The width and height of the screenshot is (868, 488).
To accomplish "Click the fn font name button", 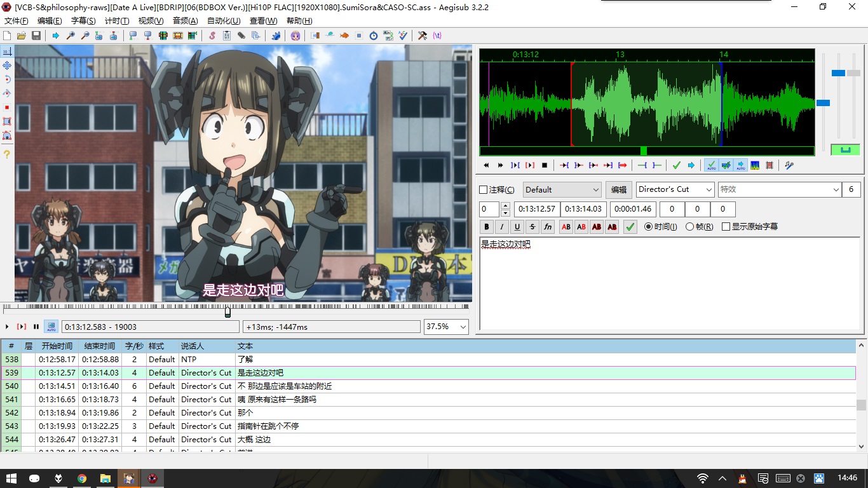I will [x=548, y=227].
